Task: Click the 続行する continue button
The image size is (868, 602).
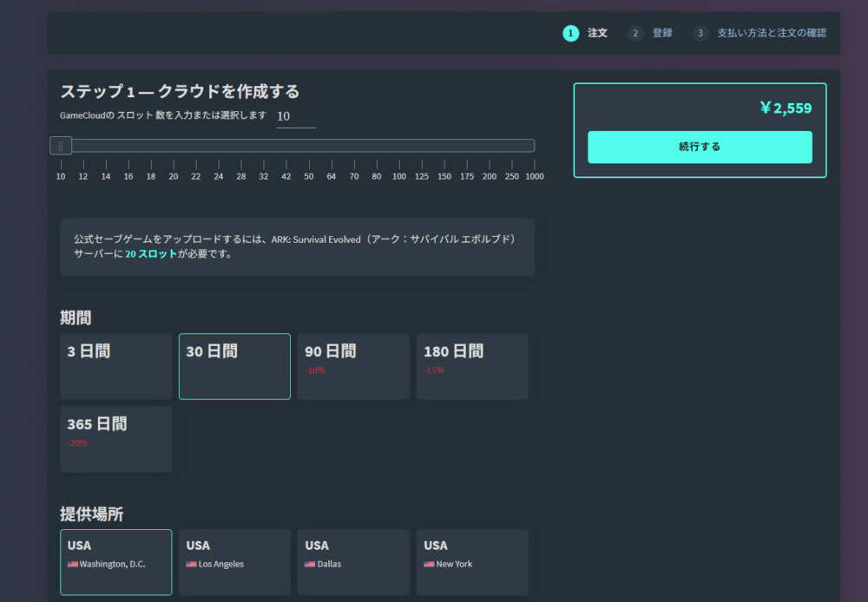Action: 700,147
